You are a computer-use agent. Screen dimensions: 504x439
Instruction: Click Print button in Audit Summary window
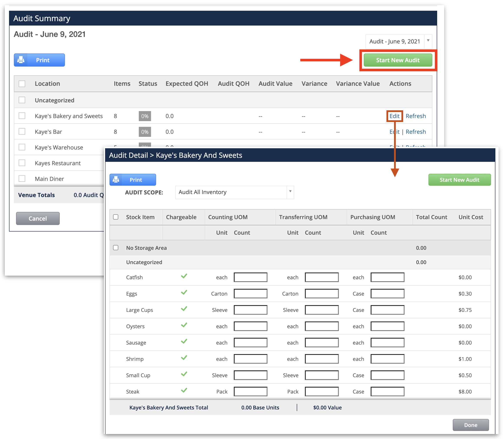coord(39,60)
